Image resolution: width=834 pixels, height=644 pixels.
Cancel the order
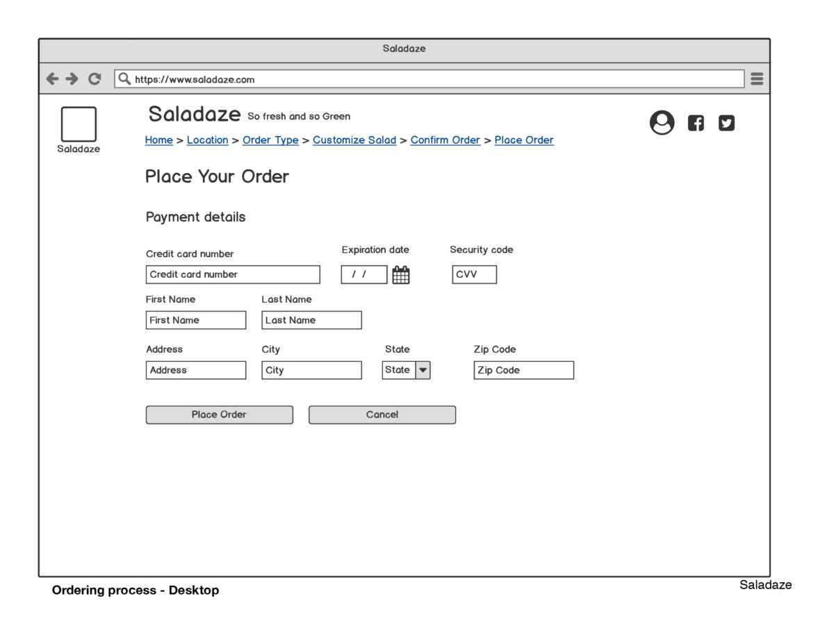(x=382, y=415)
